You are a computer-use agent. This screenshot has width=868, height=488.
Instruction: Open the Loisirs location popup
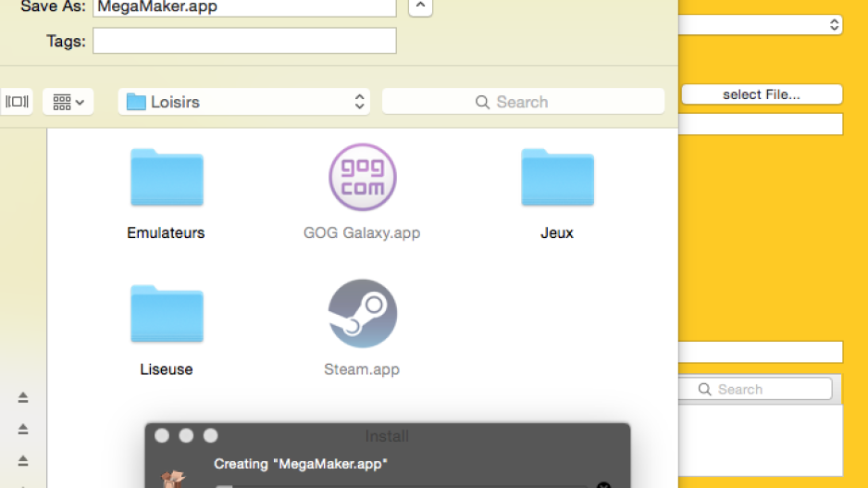click(x=244, y=101)
